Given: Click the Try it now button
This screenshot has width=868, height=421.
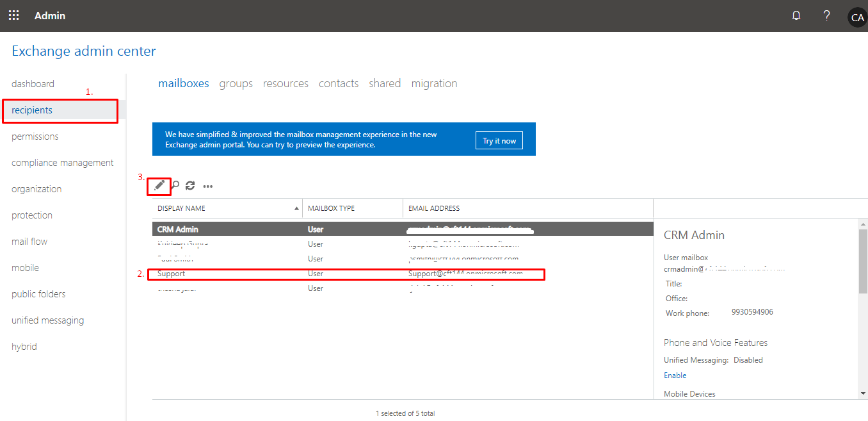Looking at the screenshot, I should [499, 140].
